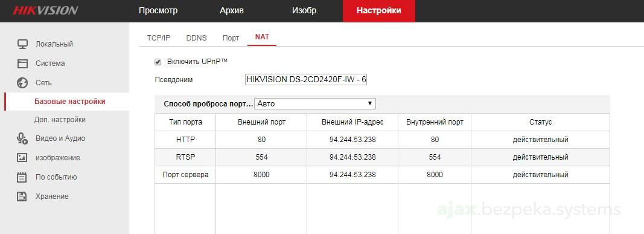Click the Тип порта column header
Viewport: 644px width, 234px height.
(x=186, y=122)
